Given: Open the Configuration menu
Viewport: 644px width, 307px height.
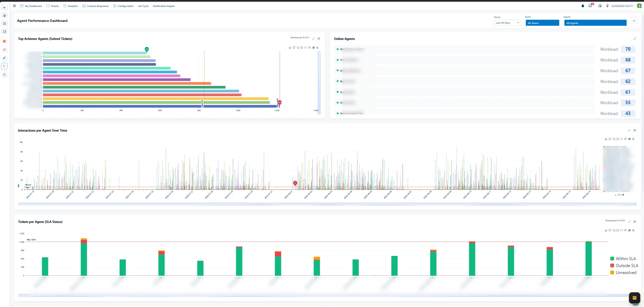Looking at the screenshot, I should coord(123,6).
